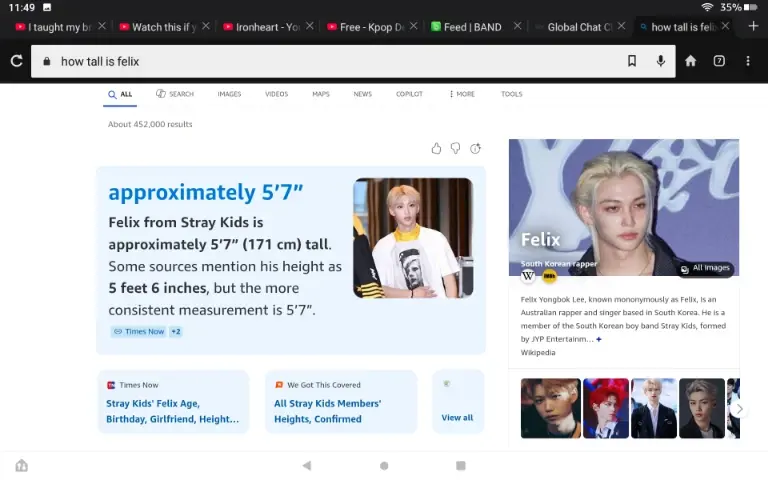Open the IMAGES results tab
This screenshot has height=480, width=768.
pos(229,94)
